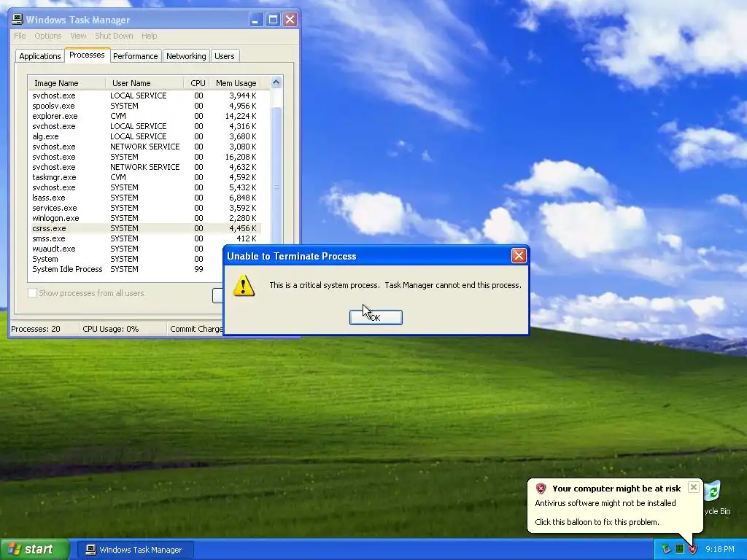
Task: Select the lsass.exe process
Action: [x=145, y=198]
